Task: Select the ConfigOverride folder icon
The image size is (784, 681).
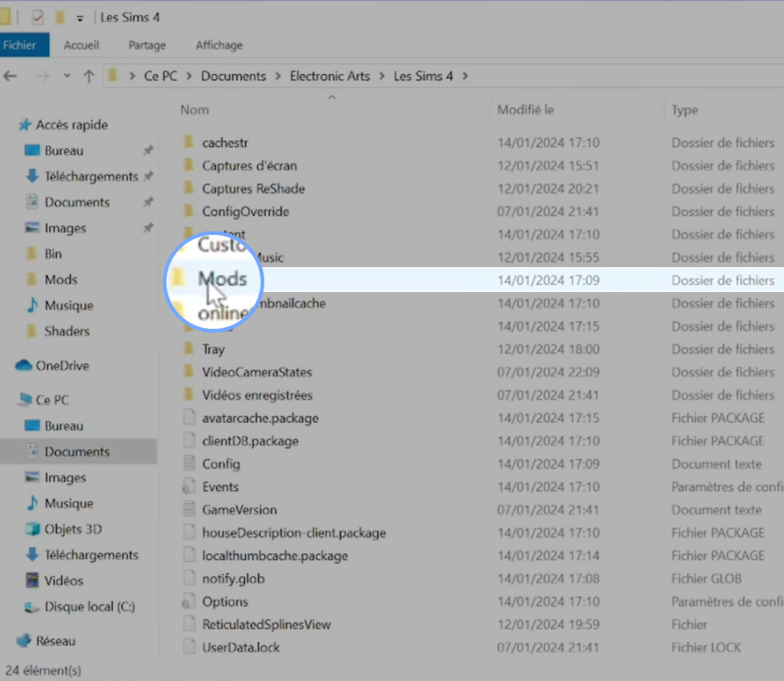Action: tap(189, 211)
